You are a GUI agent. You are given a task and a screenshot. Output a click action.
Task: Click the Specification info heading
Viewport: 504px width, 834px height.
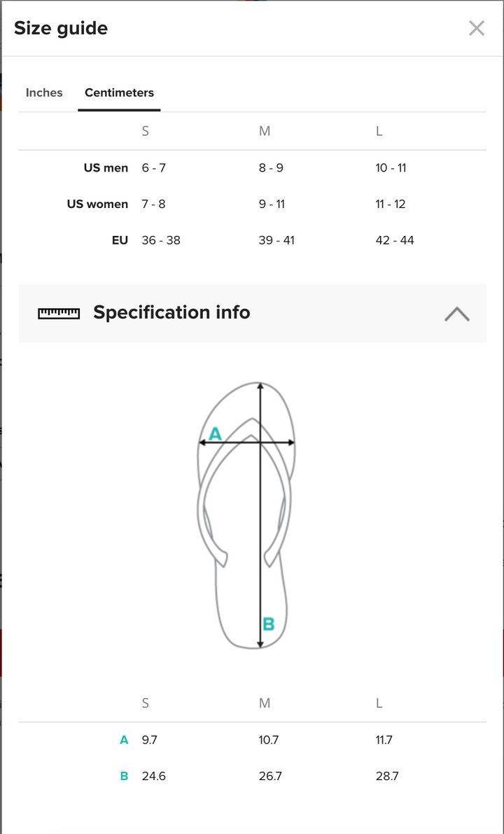tap(171, 312)
